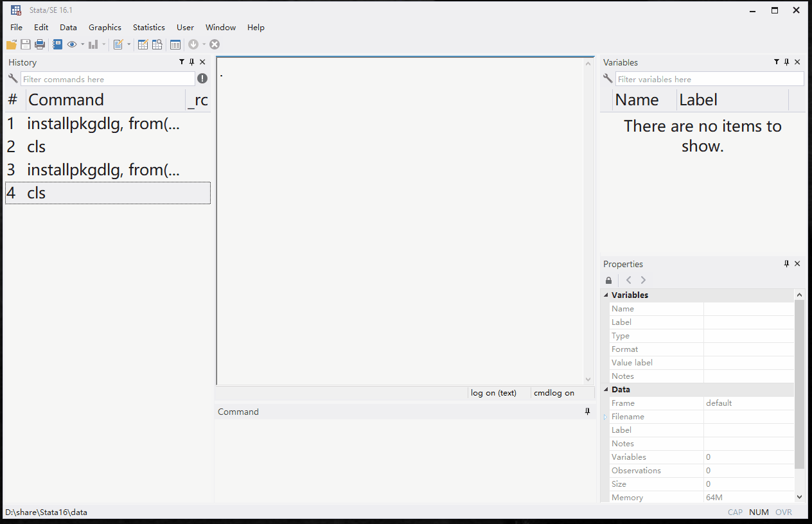Click the Print icon in toolbar
Screen dimensions: 812x524
coord(40,44)
